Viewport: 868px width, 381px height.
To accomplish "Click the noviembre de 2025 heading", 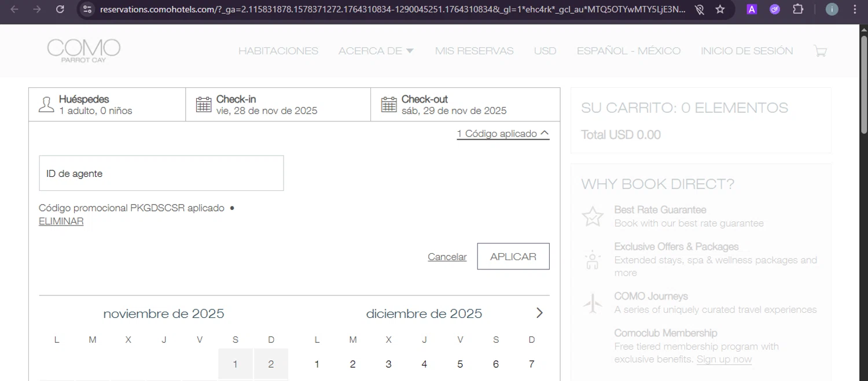I will [x=164, y=314].
